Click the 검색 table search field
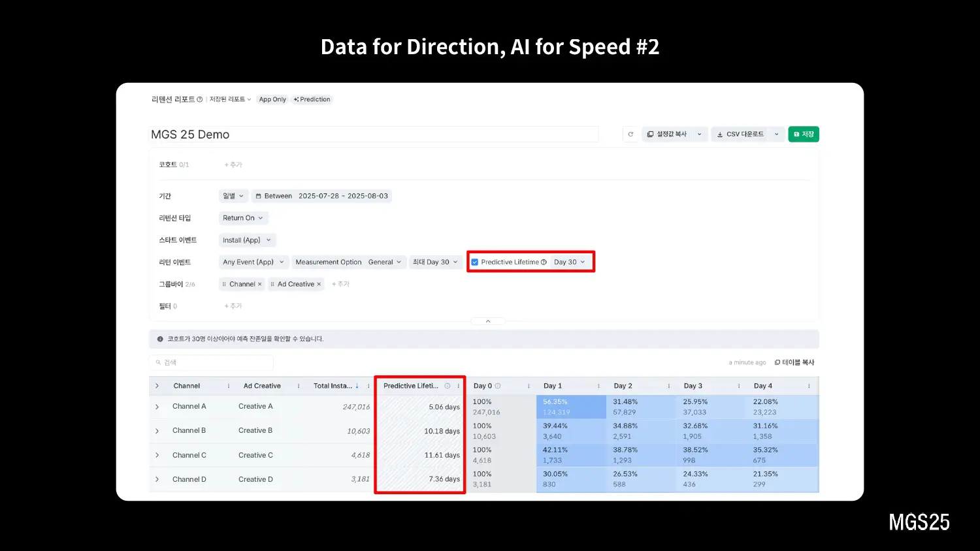 (x=212, y=363)
